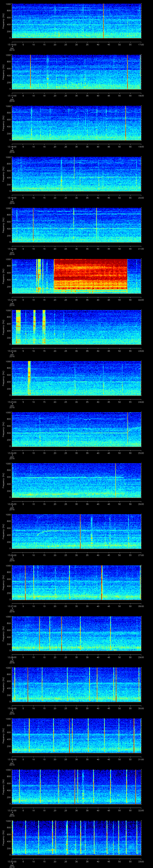Click the 13:19:00 start time label
The width and height of the screenshot is (153, 868).
click(x=12, y=198)
